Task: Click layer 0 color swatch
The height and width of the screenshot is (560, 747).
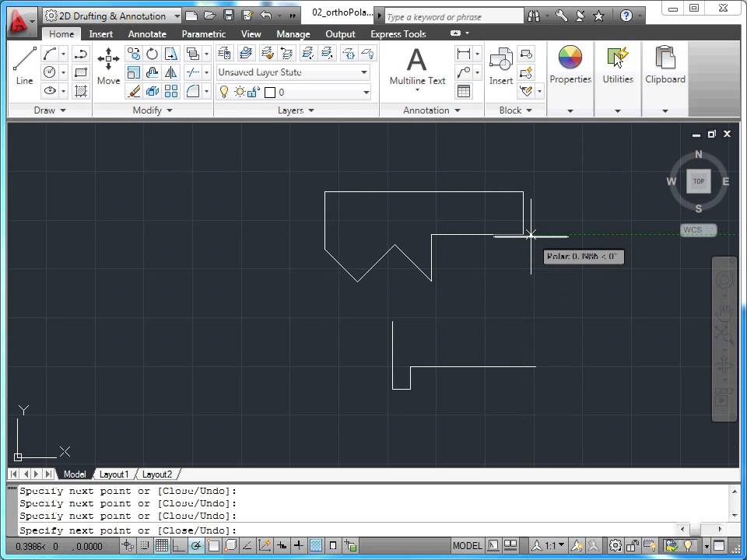Action: pyautogui.click(x=270, y=92)
